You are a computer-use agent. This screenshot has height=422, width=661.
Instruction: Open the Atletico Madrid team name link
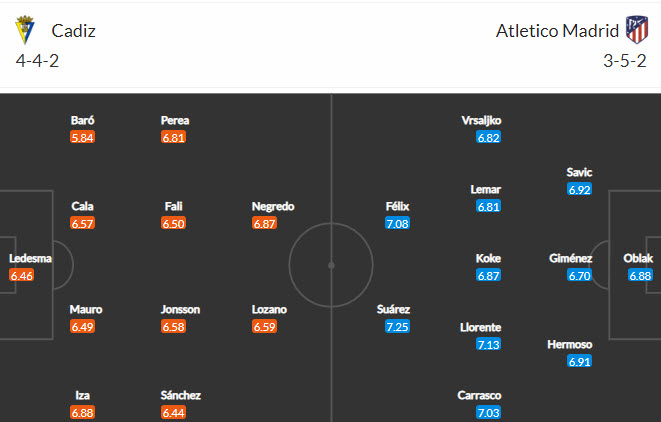pos(556,31)
